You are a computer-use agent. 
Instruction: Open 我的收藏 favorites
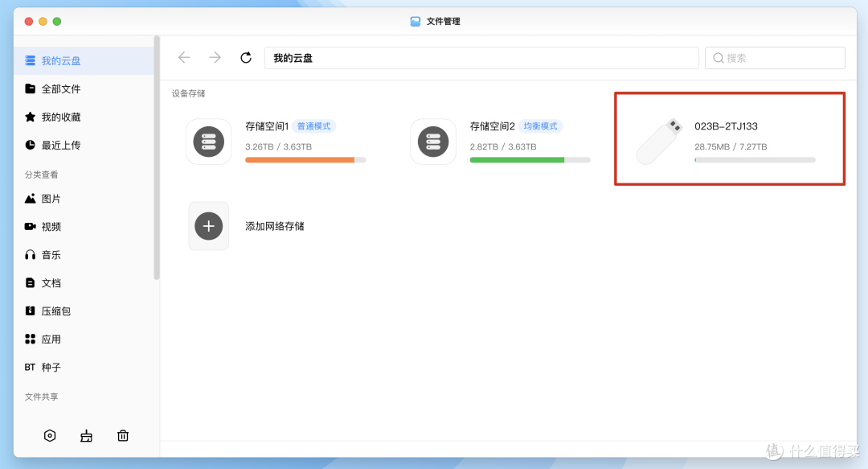[x=84, y=117]
